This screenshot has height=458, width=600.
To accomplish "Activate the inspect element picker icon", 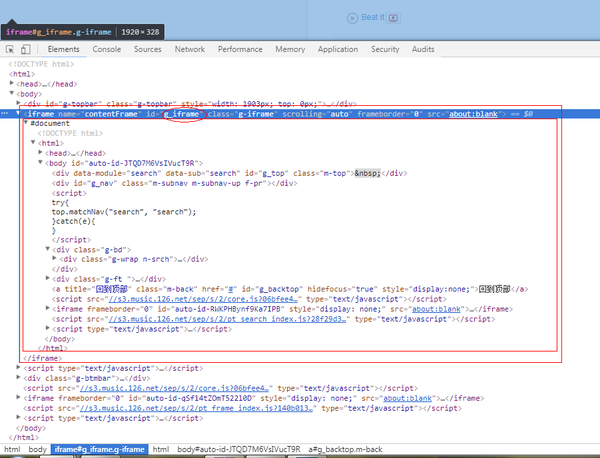I will point(10,49).
